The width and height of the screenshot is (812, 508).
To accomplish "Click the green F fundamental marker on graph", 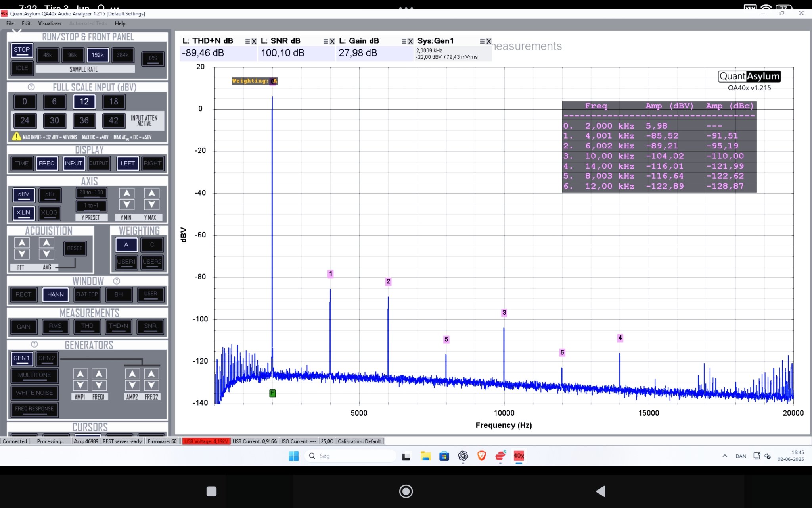I will tap(272, 393).
